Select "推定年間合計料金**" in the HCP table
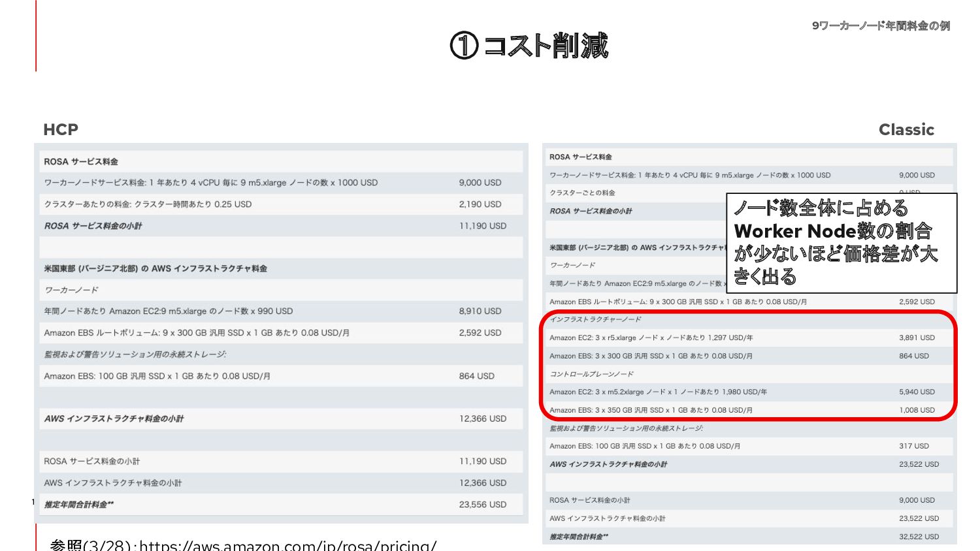This screenshot has width=980, height=551. coord(79,505)
